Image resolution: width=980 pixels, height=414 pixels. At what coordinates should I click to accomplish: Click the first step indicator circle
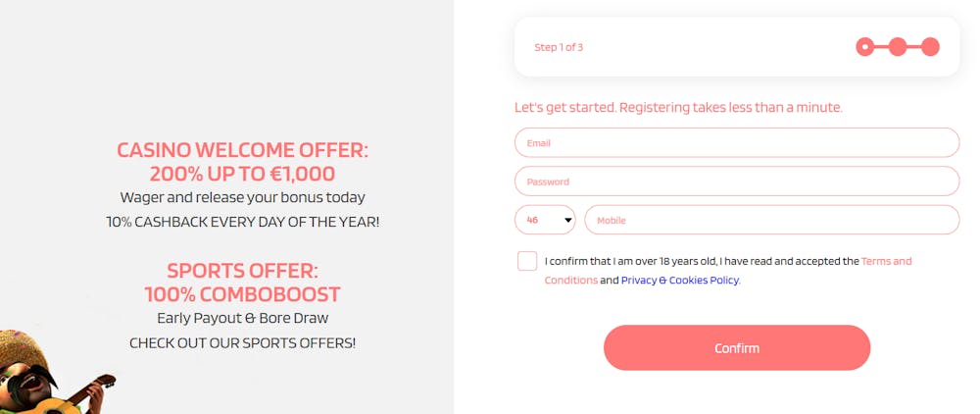865,47
